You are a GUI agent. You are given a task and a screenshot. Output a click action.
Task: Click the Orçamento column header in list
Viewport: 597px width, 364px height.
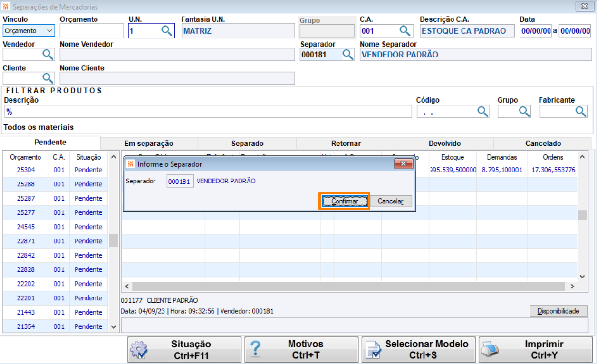click(x=26, y=157)
